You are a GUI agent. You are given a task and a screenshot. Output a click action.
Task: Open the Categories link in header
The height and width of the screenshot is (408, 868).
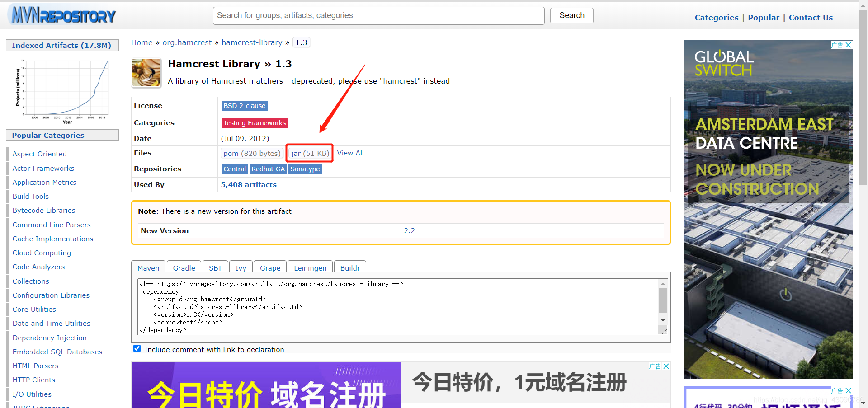(717, 18)
